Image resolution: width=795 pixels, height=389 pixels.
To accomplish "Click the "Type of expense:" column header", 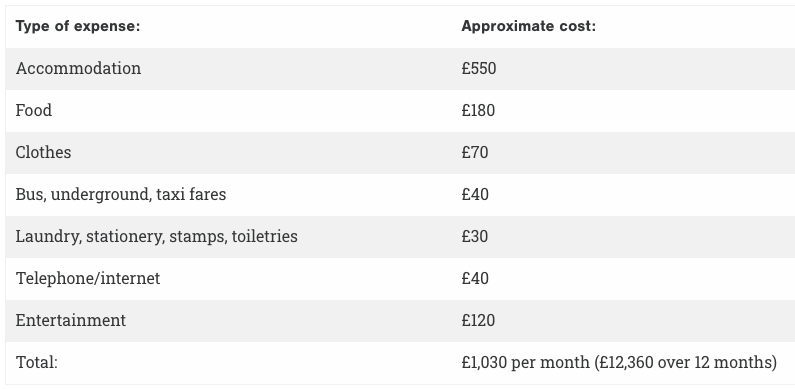I will coord(78,26).
